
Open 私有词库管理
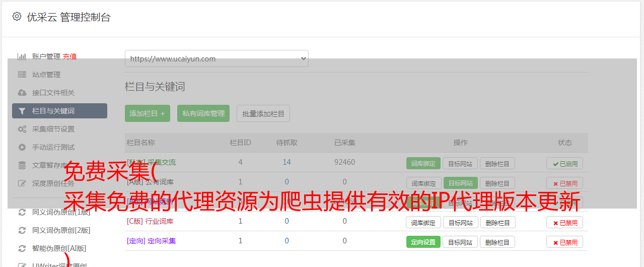pyautogui.click(x=203, y=113)
